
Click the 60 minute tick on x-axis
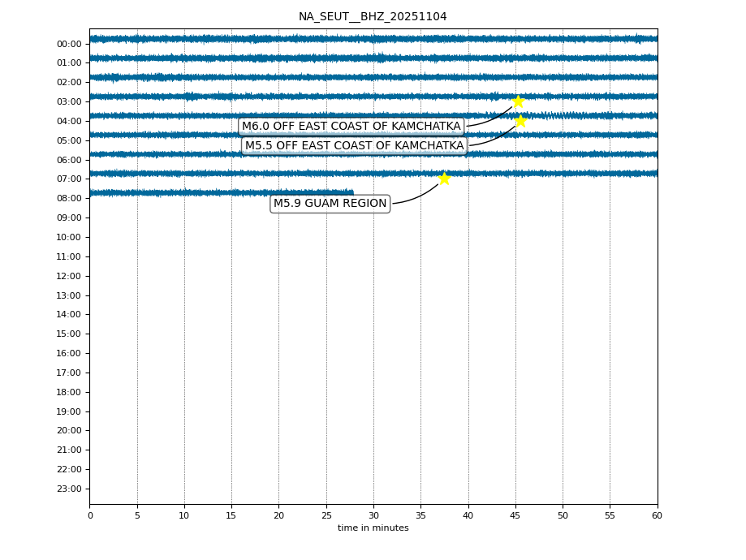click(x=657, y=515)
